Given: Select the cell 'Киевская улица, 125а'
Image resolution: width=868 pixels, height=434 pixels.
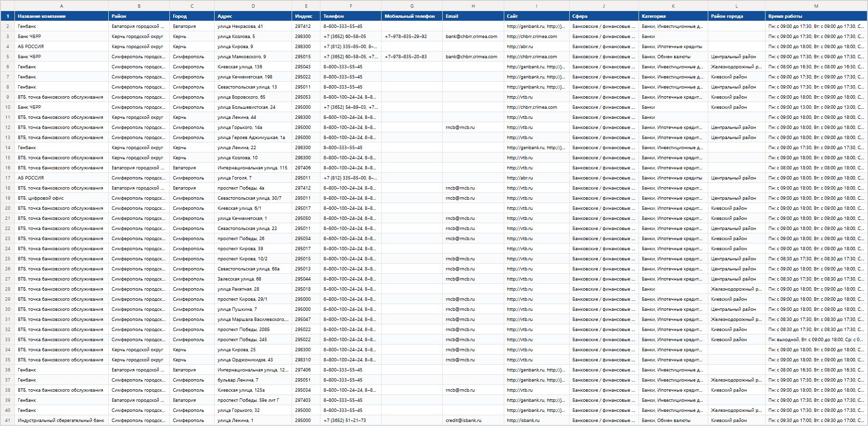Looking at the screenshot, I should pos(253,390).
